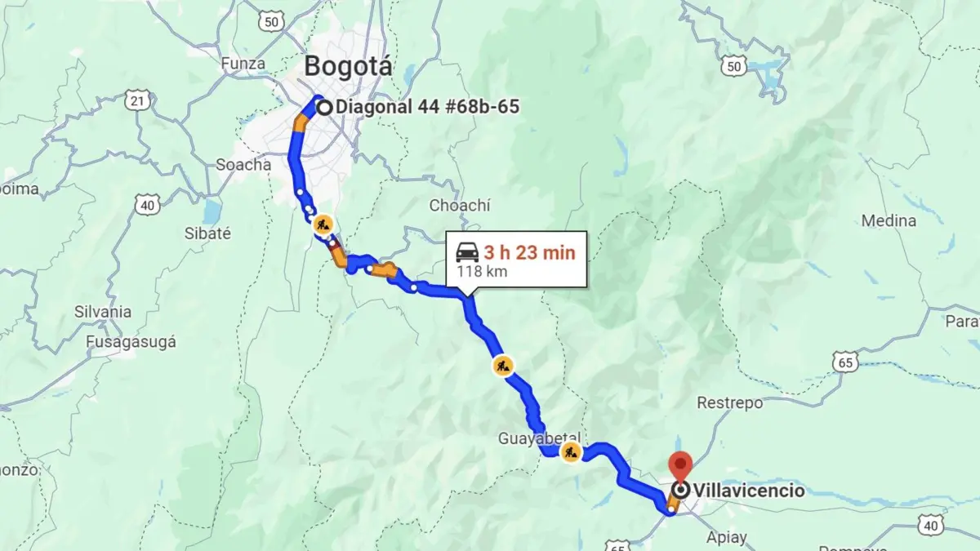Click the Route 65 shield near Restrepo
This screenshot has width=980, height=551.
[x=845, y=361]
